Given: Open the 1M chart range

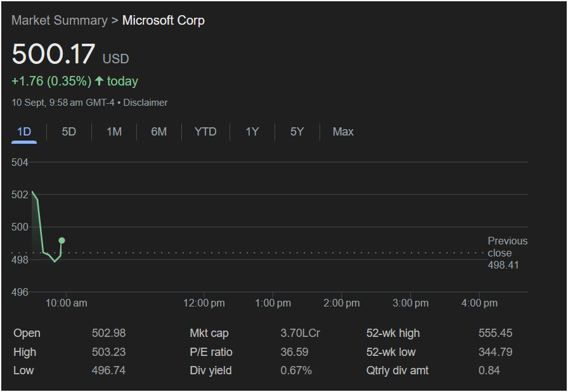Looking at the screenshot, I should 114,132.
